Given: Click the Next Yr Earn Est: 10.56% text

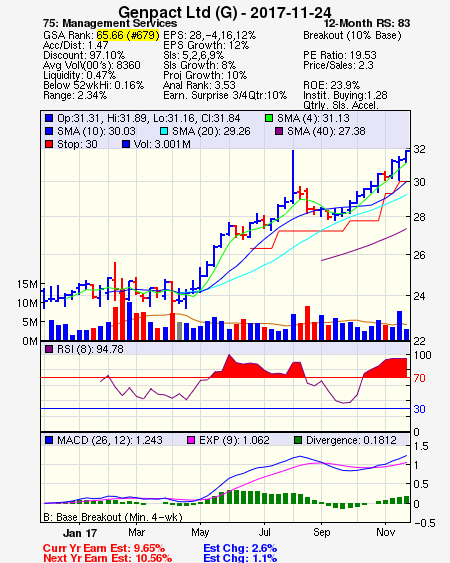Looking at the screenshot, I should point(107,558).
